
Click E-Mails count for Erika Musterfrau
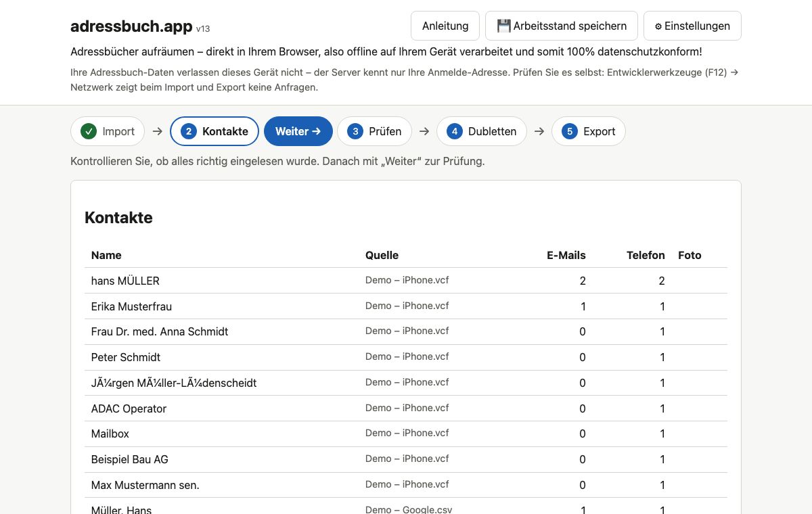583,306
